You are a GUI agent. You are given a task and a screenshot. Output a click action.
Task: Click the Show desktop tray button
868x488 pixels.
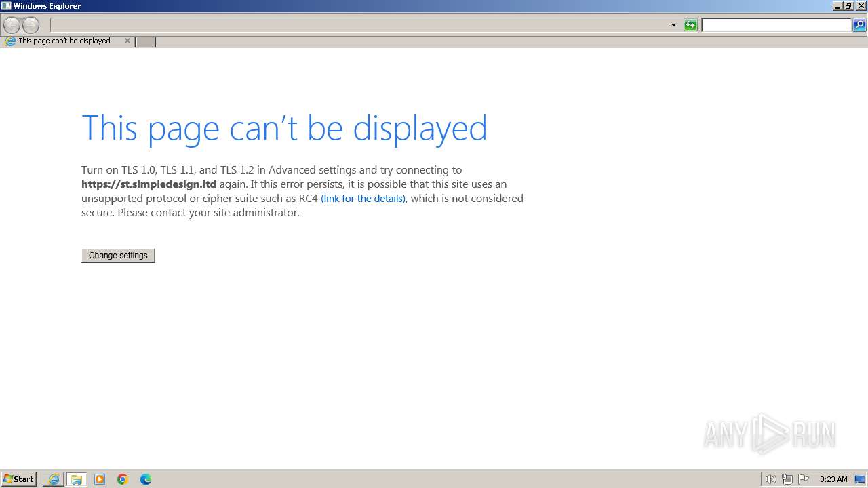point(860,479)
